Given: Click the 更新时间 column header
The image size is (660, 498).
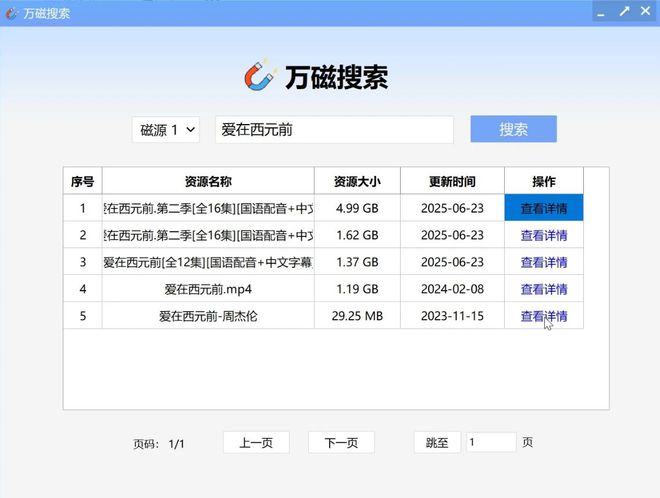Looking at the screenshot, I should pos(452,181).
